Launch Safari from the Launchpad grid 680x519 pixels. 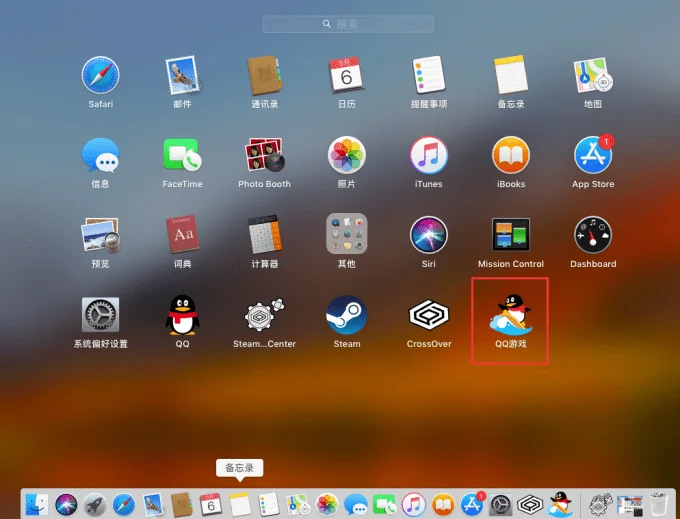(100, 75)
